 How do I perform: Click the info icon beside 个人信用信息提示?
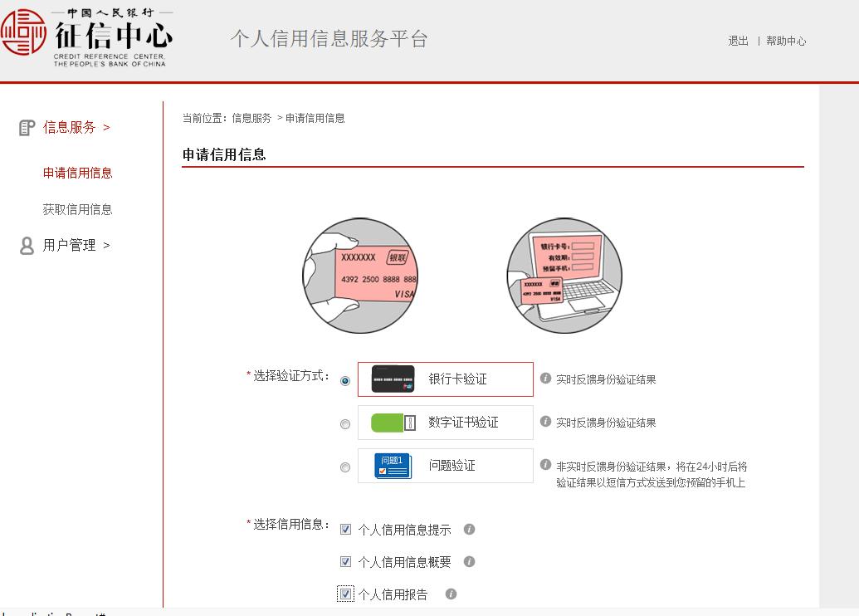[x=469, y=529]
